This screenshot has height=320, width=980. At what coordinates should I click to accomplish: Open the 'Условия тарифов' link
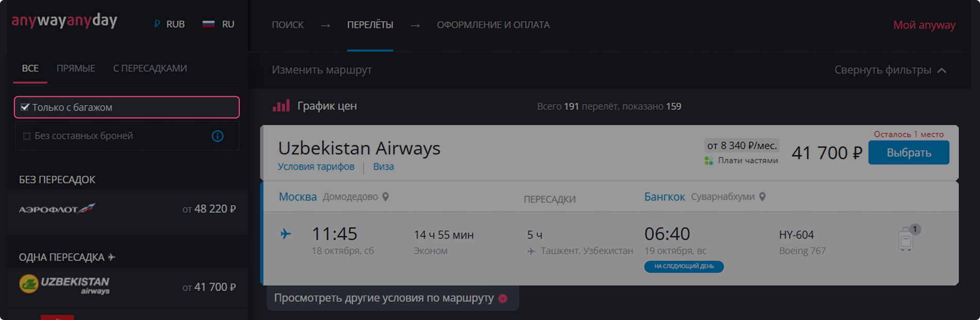(316, 166)
